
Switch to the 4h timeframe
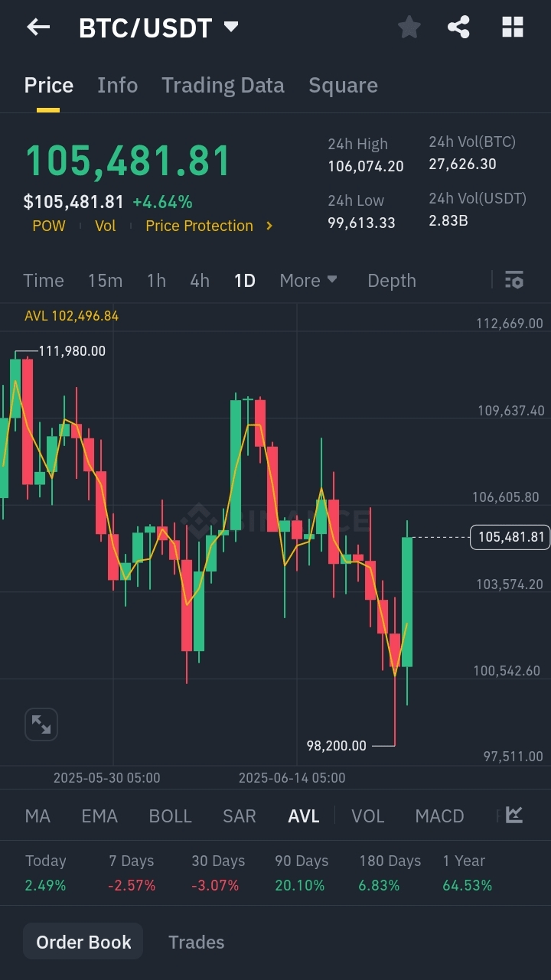(200, 281)
